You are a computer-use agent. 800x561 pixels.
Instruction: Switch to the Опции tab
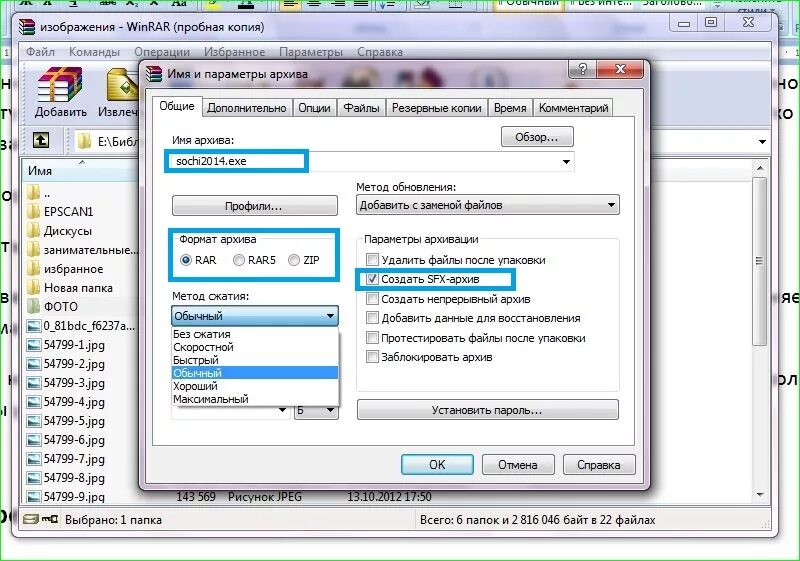[314, 108]
